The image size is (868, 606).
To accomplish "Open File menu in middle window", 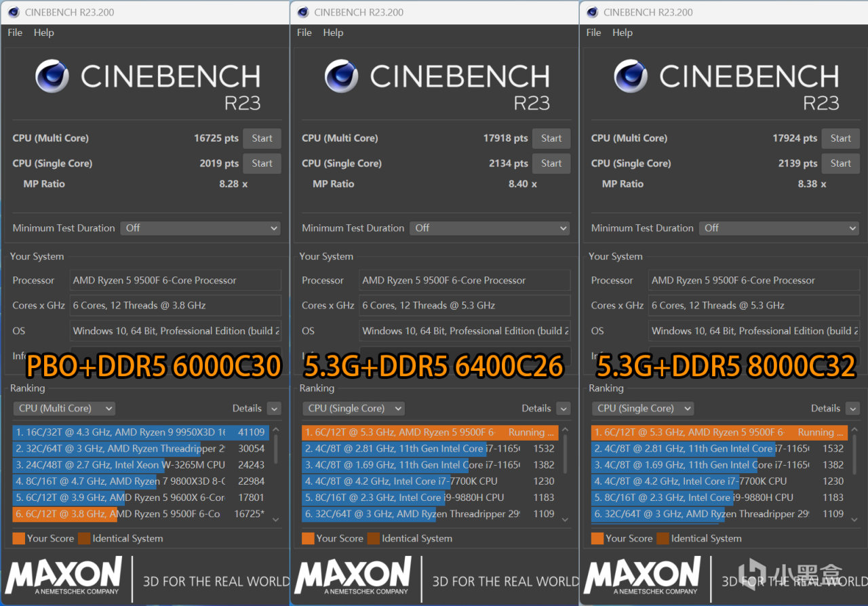I will point(304,33).
